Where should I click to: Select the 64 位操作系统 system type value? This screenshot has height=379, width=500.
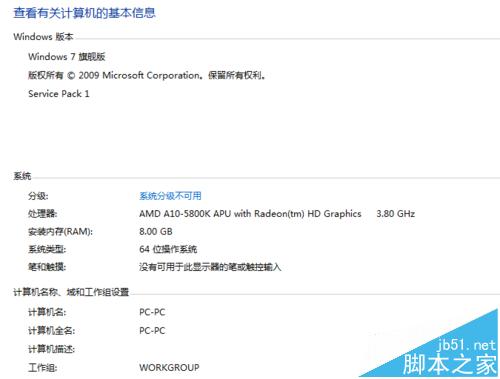pyautogui.click(x=168, y=249)
